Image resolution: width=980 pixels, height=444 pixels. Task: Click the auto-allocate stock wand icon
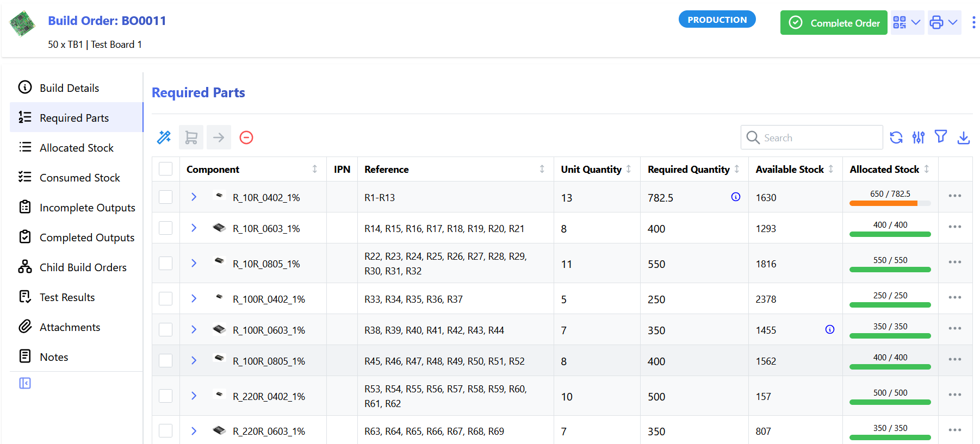164,137
